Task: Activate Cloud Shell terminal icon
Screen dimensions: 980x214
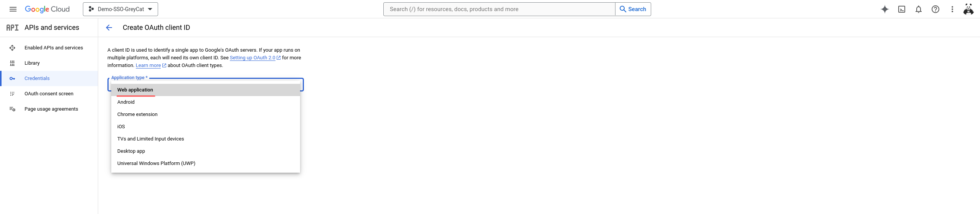Action: pyautogui.click(x=902, y=9)
